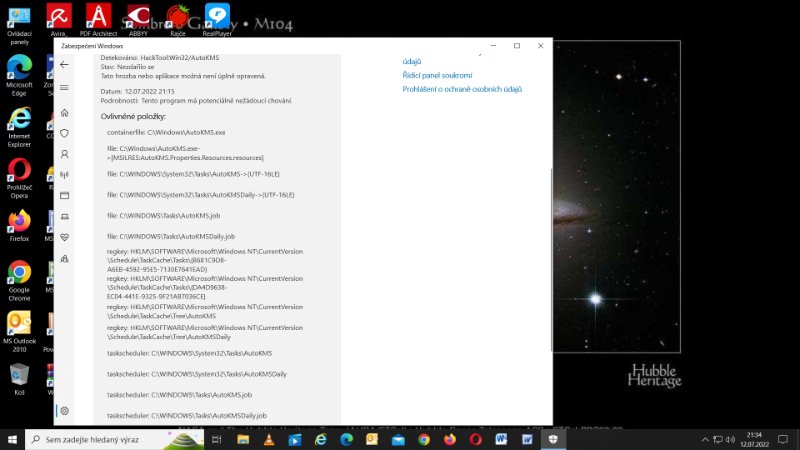The width and height of the screenshot is (800, 450).
Task: Select 'taskscheduler: C:\WINDOWS\Tasks\AutoKMSDaily.job' entry
Action: [187, 416]
